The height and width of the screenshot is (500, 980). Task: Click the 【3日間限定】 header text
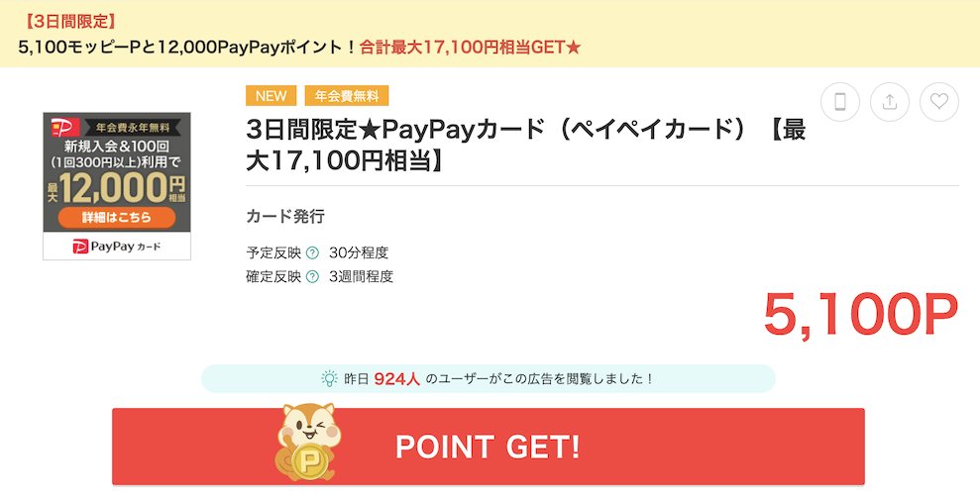coord(70,22)
